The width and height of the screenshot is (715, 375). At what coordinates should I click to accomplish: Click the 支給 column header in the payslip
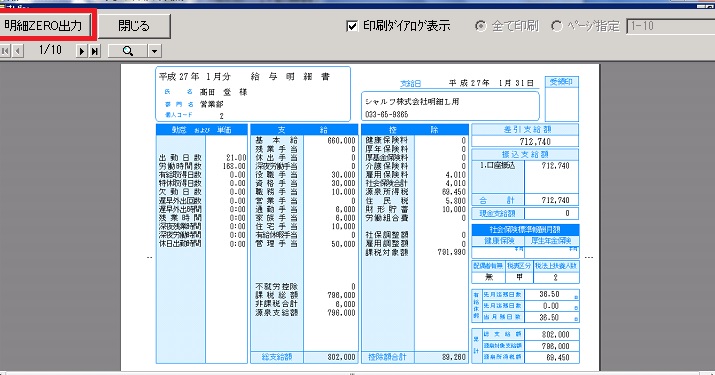[x=303, y=130]
